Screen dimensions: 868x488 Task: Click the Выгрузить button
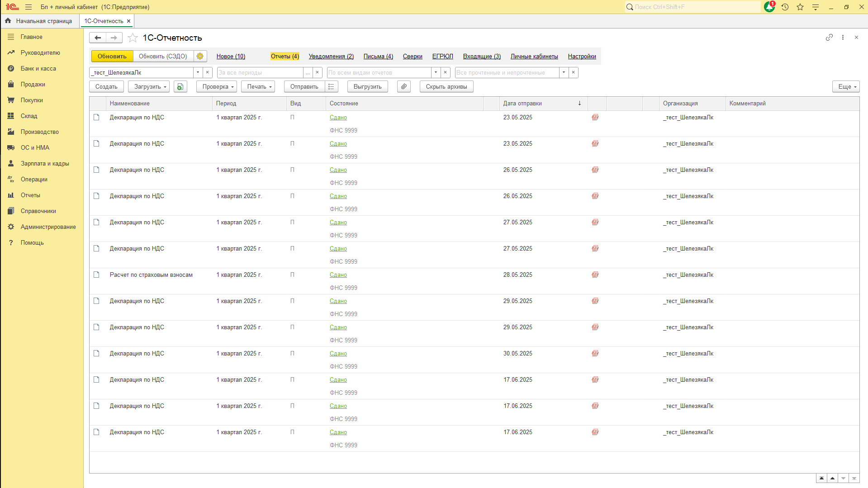[x=367, y=86]
